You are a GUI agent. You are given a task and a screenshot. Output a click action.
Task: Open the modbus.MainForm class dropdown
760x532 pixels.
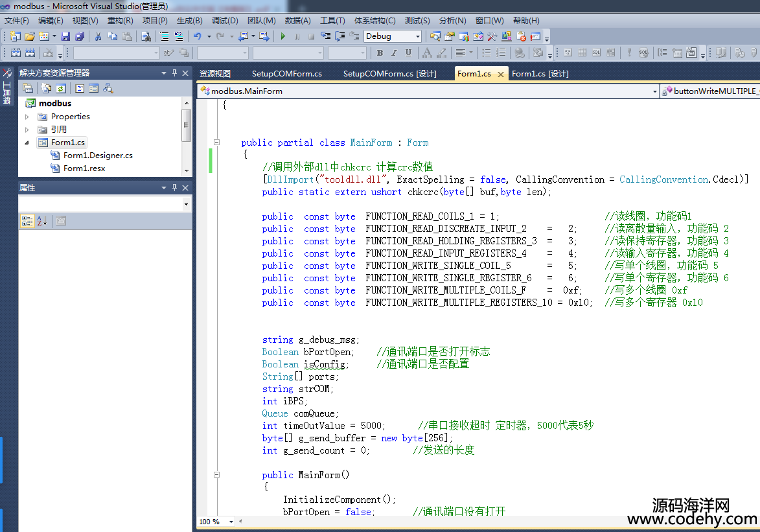point(654,91)
